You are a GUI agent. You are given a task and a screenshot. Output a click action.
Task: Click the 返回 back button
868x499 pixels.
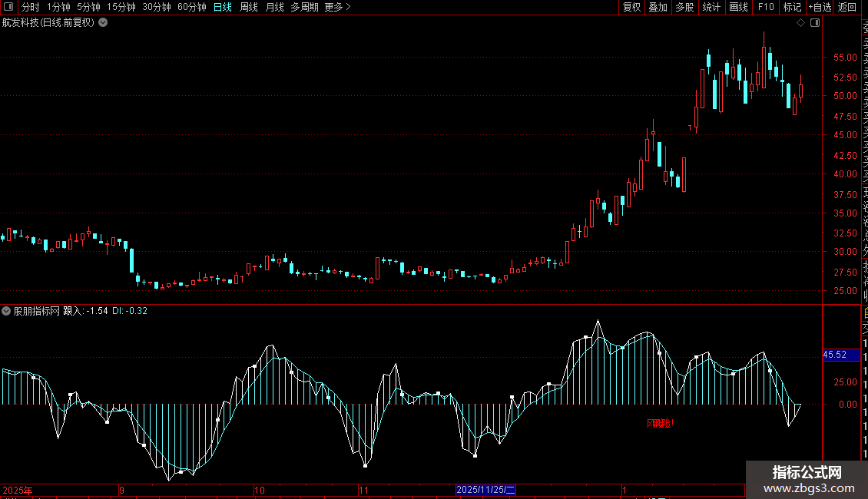click(x=847, y=7)
